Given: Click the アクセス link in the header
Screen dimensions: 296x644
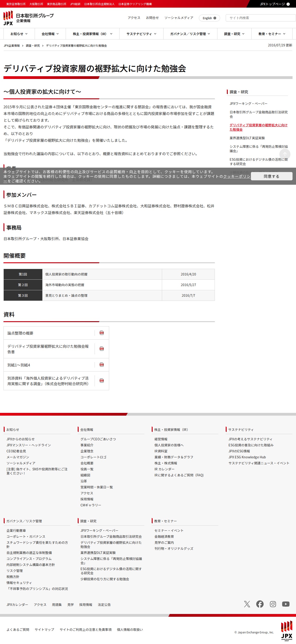Looking at the screenshot, I should tap(134, 18).
